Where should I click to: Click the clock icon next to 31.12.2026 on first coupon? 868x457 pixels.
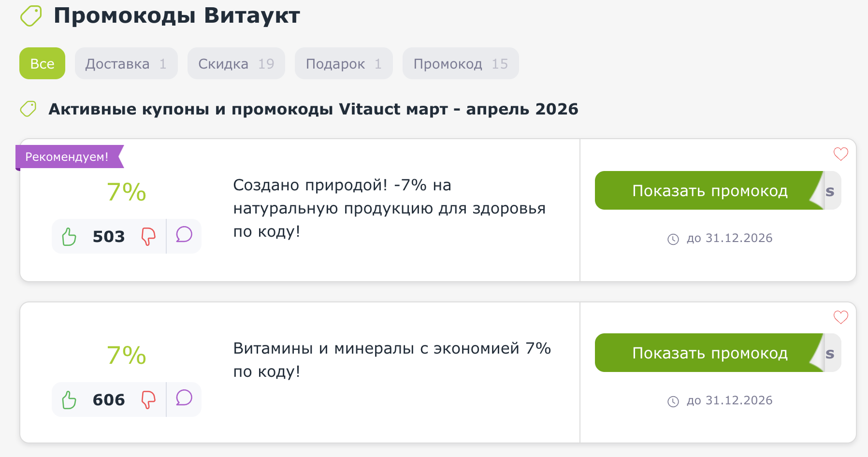pos(673,238)
